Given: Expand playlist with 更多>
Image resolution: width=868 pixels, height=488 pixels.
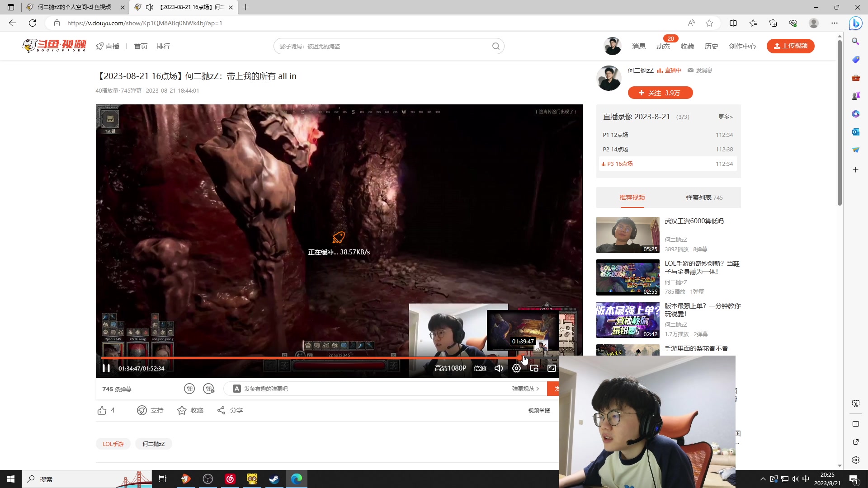Looking at the screenshot, I should (x=726, y=117).
